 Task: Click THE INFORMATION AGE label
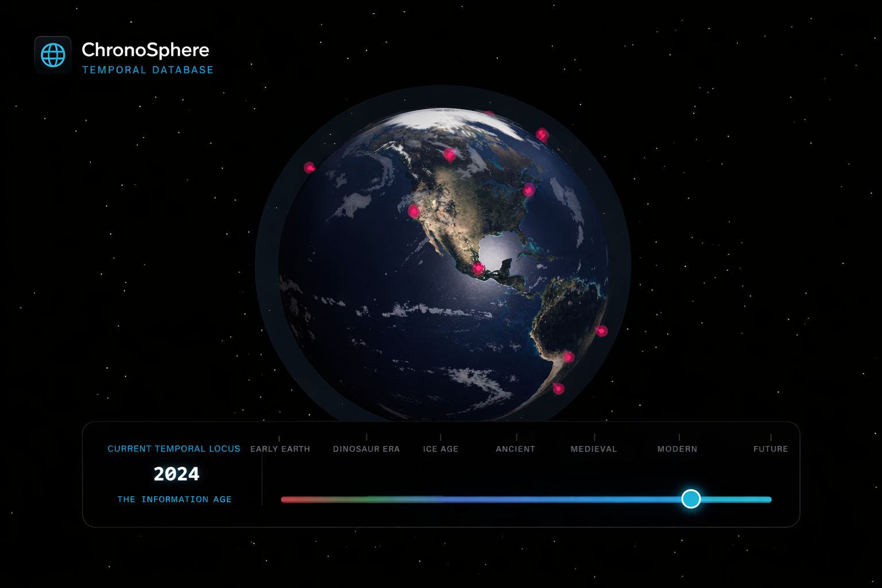pyautogui.click(x=175, y=500)
